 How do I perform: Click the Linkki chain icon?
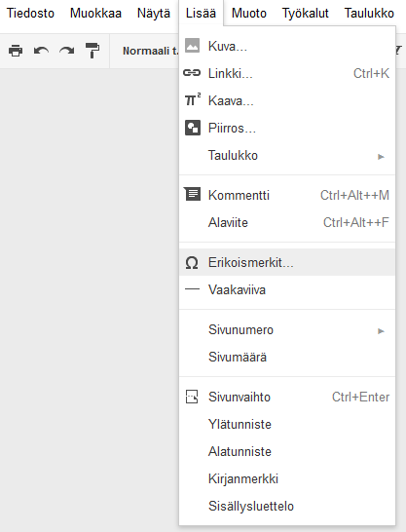pyautogui.click(x=192, y=73)
